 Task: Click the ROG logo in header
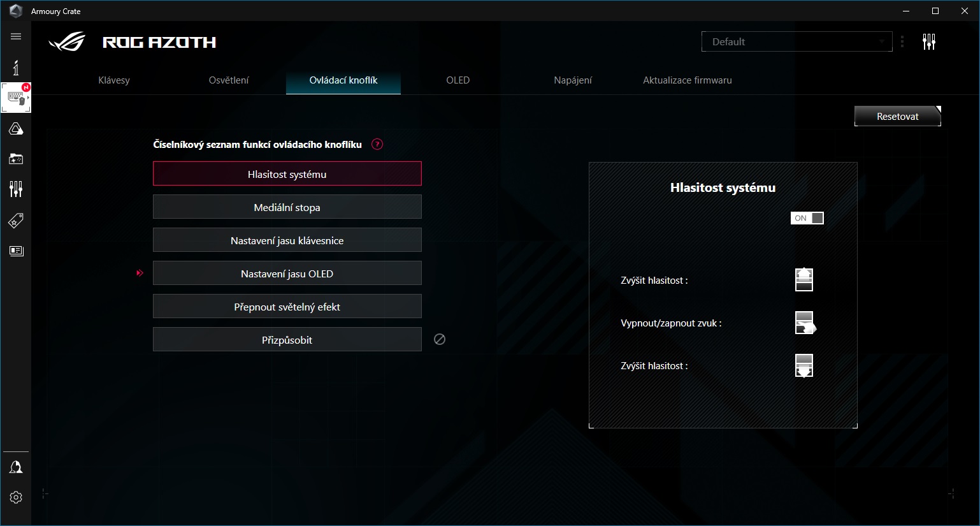pos(67,41)
